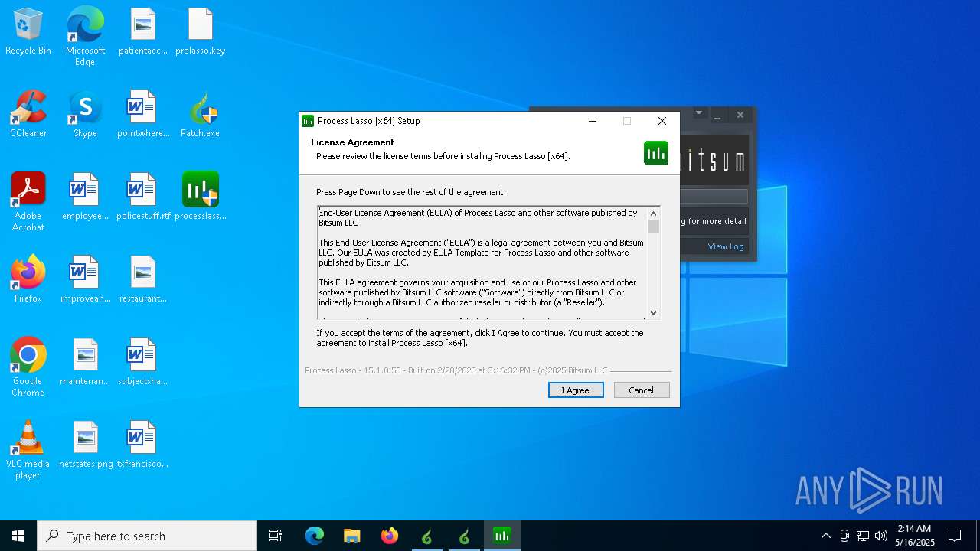Show hidden tray icons chevron
Screen dimensions: 980x551
825,536
